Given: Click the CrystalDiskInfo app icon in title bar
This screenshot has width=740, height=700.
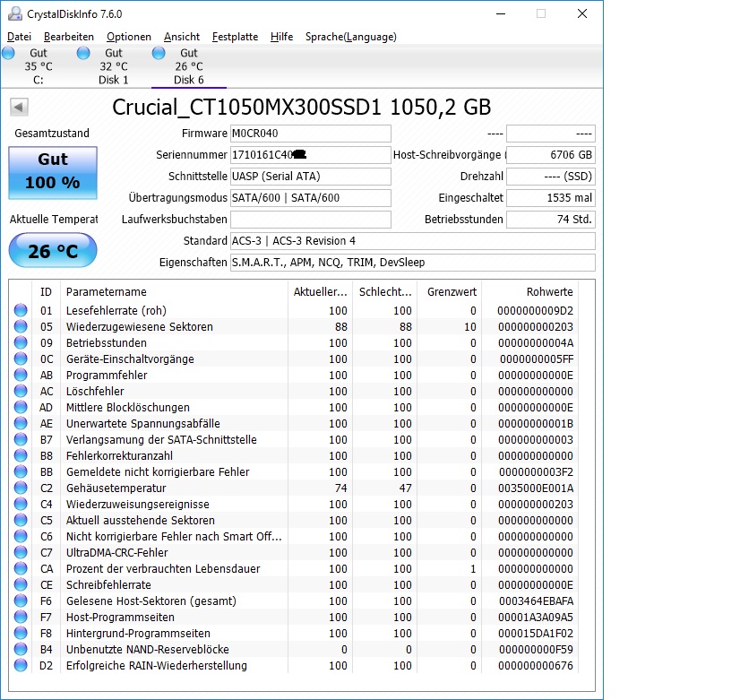Looking at the screenshot, I should click(15, 13).
